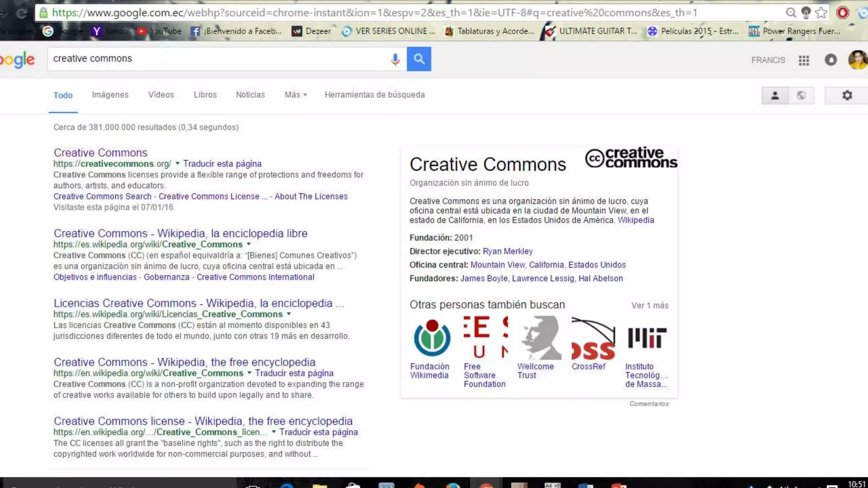Switch to the Imágenes tab

110,95
